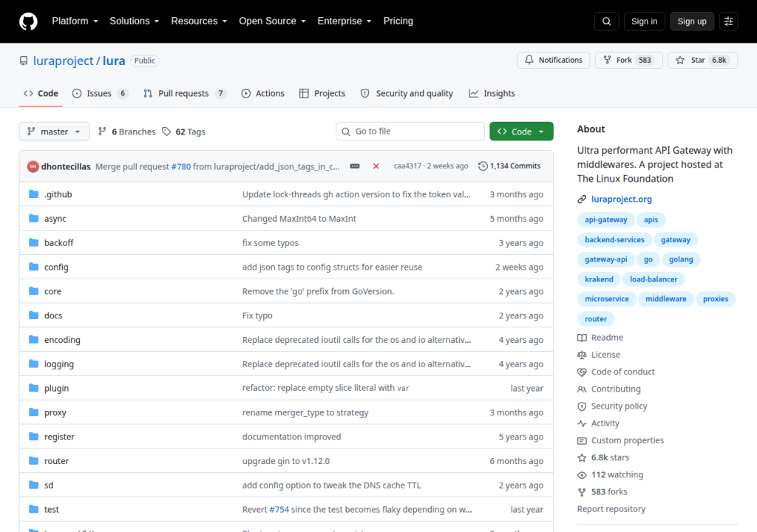The height and width of the screenshot is (532, 757).
Task: Click the Star icon
Action: pyautogui.click(x=680, y=60)
